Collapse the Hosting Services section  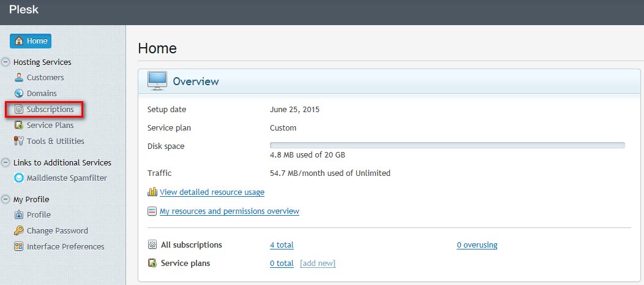[6, 62]
